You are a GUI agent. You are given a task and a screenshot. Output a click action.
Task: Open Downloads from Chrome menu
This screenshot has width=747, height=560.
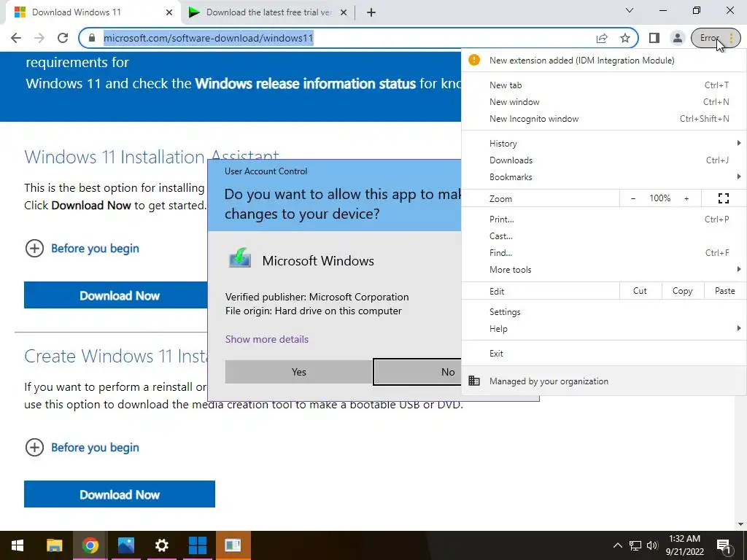click(603, 160)
